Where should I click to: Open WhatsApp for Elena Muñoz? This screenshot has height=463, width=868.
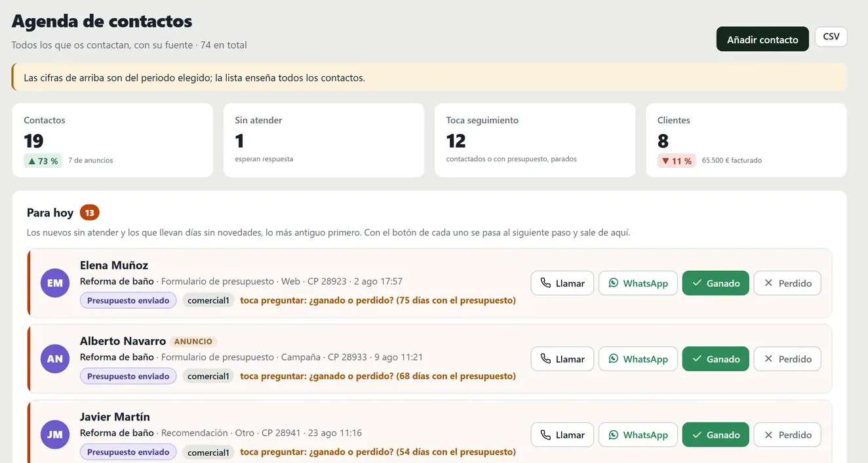[x=638, y=283]
